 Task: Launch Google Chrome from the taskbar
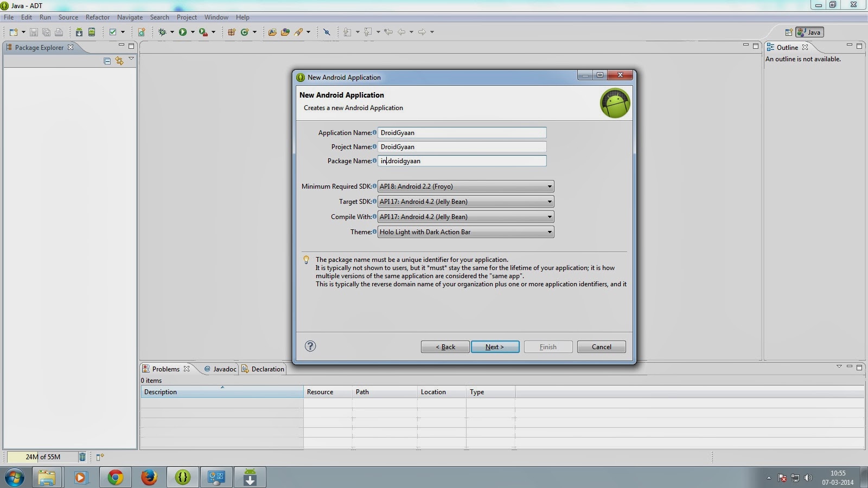pos(115,478)
